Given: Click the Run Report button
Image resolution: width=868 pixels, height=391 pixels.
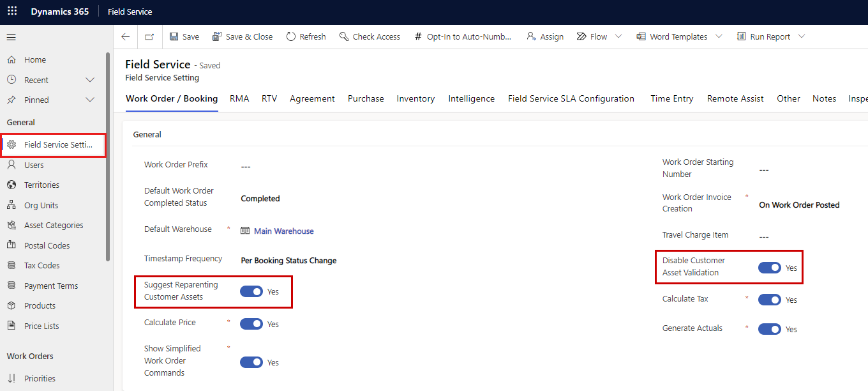Looking at the screenshot, I should click(763, 36).
